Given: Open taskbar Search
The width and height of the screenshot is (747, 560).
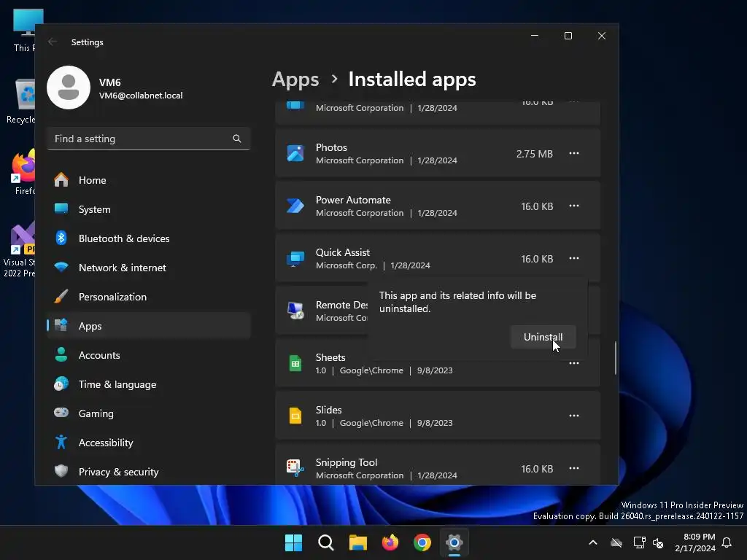Looking at the screenshot, I should 326,542.
